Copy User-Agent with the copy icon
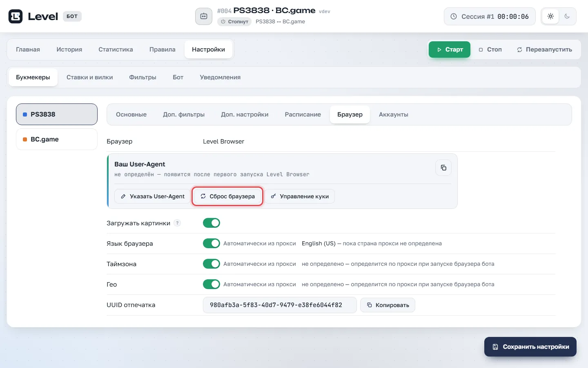Screen dimensions: 588x368 click(443, 168)
